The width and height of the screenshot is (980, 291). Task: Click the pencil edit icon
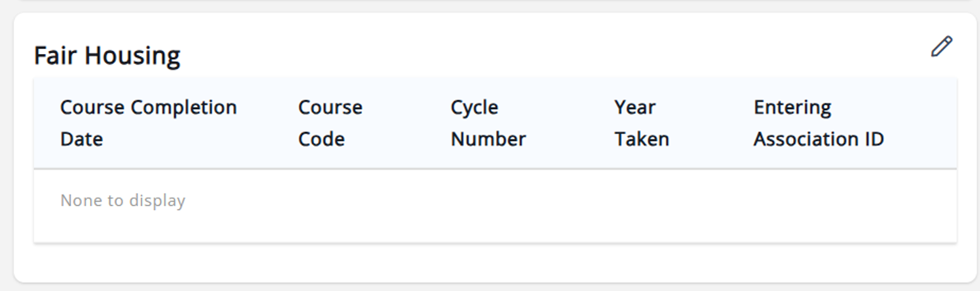[941, 47]
